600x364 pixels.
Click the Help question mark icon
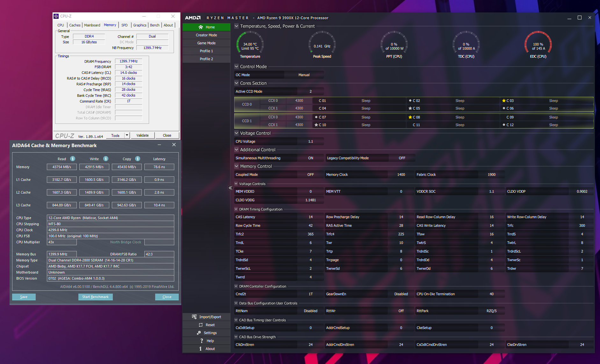click(202, 341)
